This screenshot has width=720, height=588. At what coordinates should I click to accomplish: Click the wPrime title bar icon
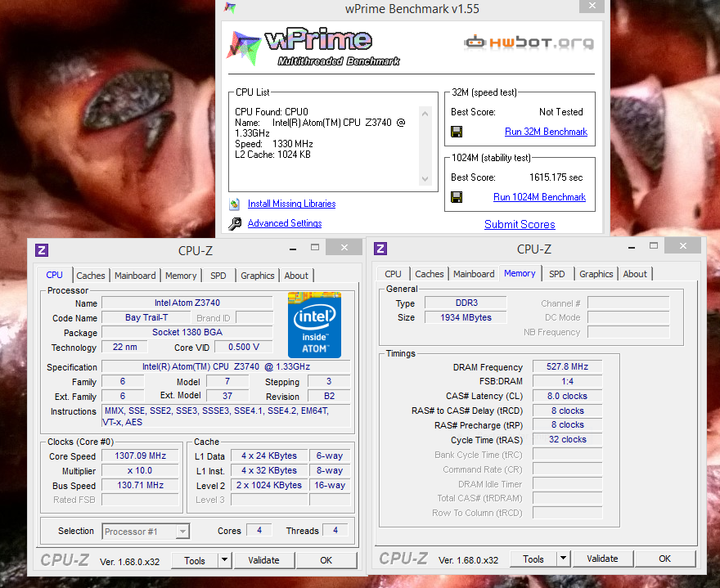230,8
